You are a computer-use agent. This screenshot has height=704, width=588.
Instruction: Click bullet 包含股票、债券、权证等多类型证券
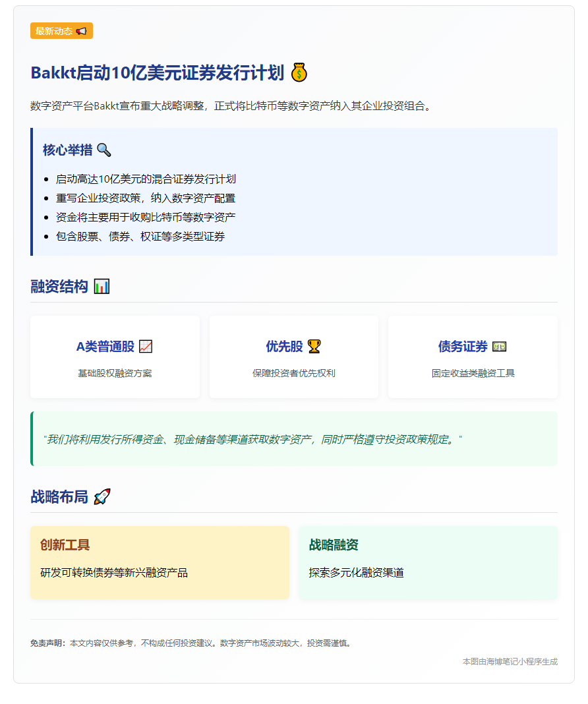[x=140, y=237]
